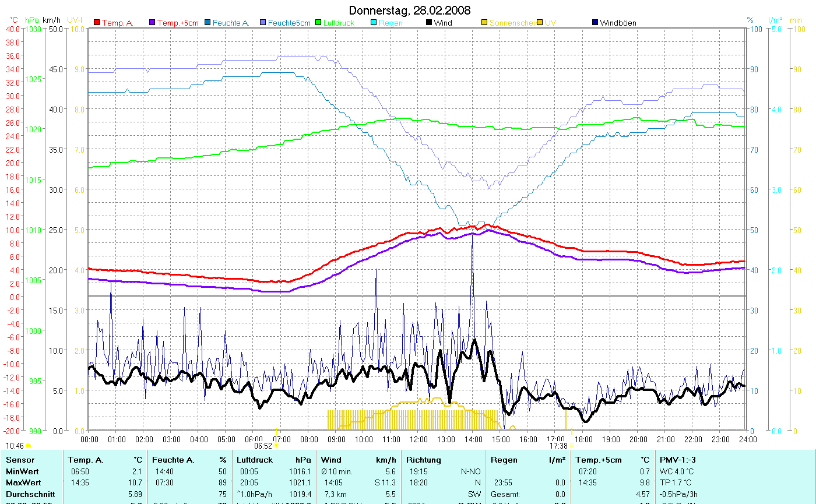Image resolution: width=816 pixels, height=504 pixels.
Task: Select the sunrise marker at 06:52
Action: [276, 445]
